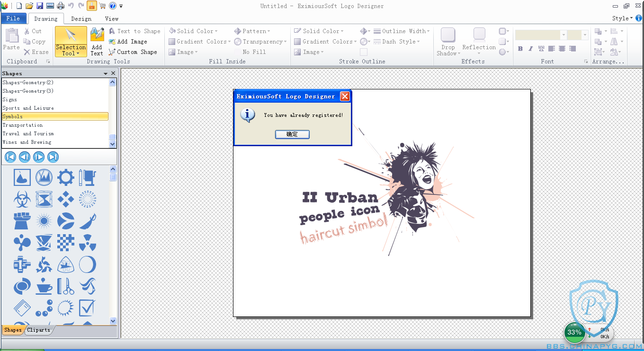This screenshot has width=644, height=351.
Task: Select the chess rook symbol shape
Action: [22, 221]
